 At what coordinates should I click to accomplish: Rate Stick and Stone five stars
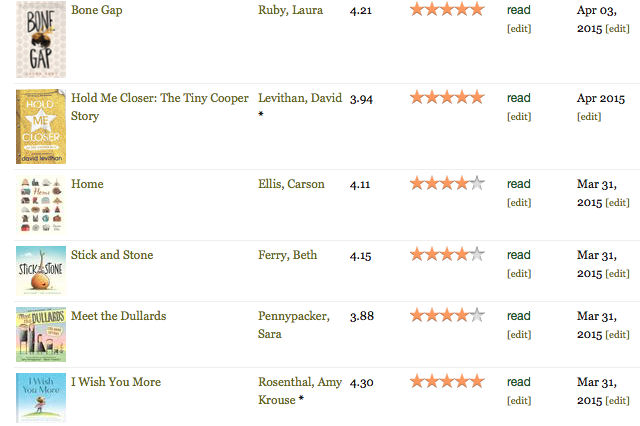pos(477,255)
